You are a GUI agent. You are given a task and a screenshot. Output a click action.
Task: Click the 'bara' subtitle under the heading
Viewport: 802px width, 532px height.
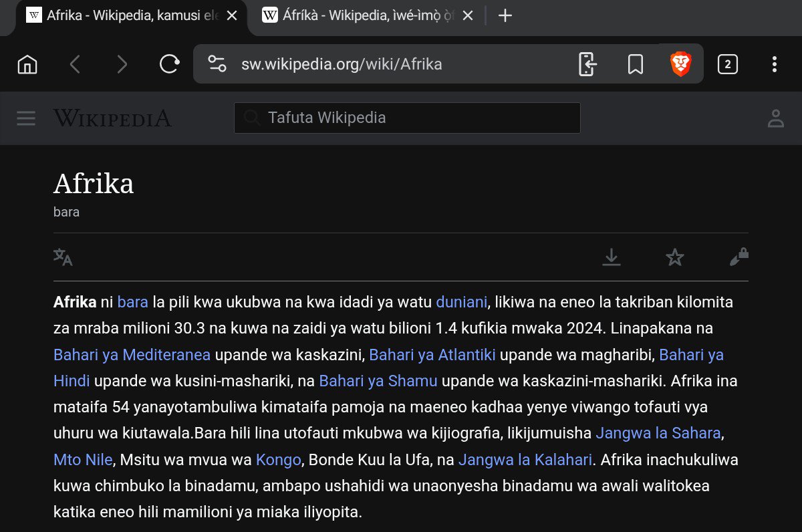click(66, 213)
